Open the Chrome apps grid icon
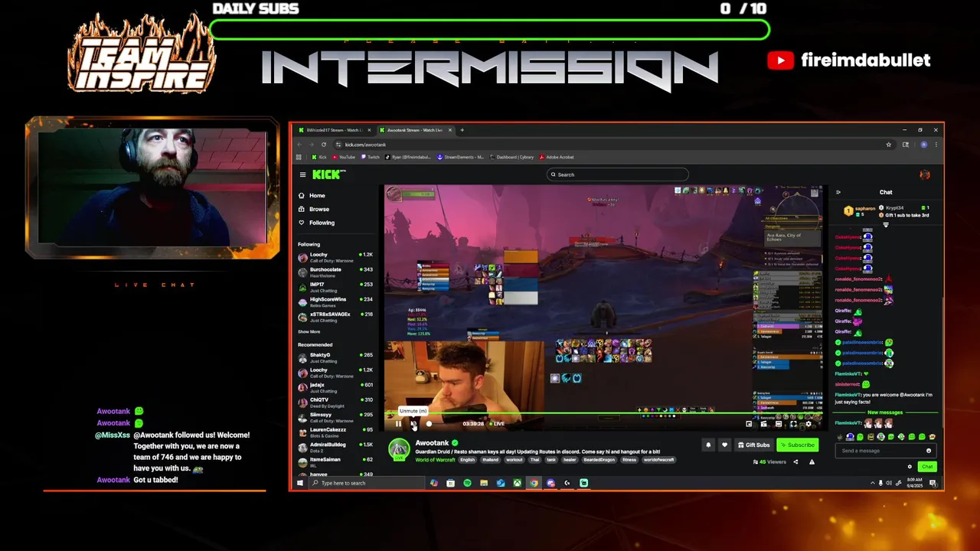The image size is (980, 551). (x=300, y=157)
